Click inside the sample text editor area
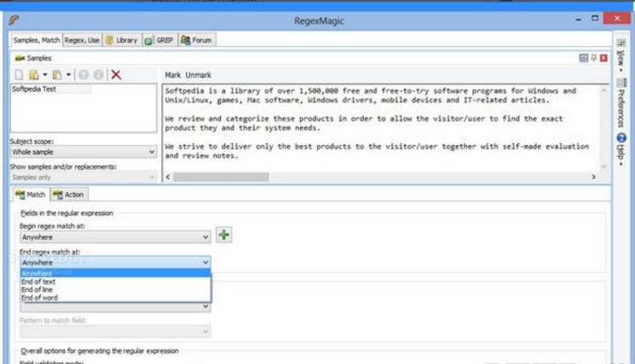The height and width of the screenshot is (364, 635). (x=381, y=128)
